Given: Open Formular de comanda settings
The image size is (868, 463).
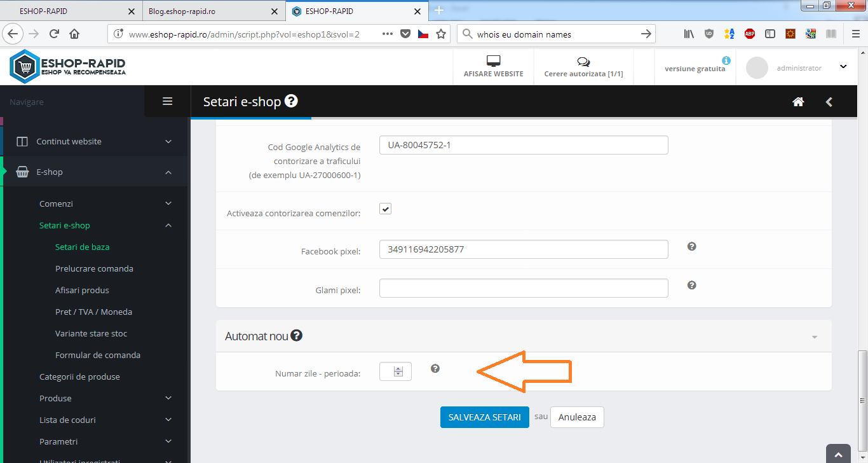Looking at the screenshot, I should coord(98,355).
